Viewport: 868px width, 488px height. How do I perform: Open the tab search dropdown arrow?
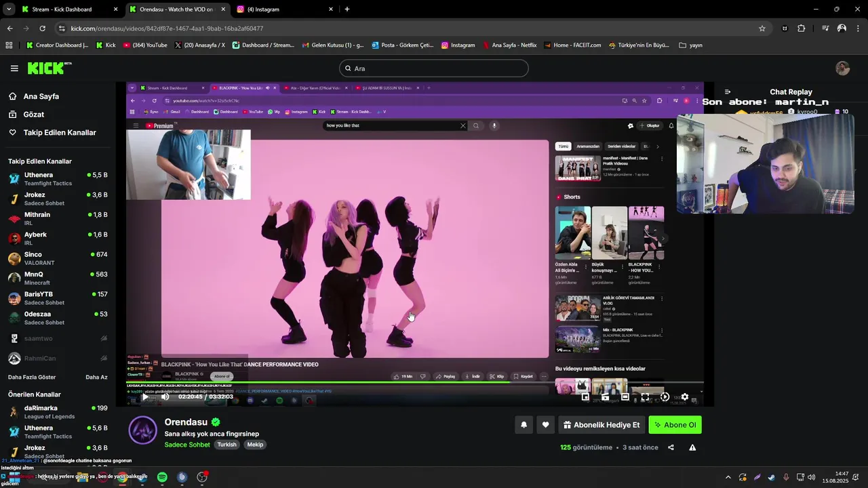click(x=9, y=9)
